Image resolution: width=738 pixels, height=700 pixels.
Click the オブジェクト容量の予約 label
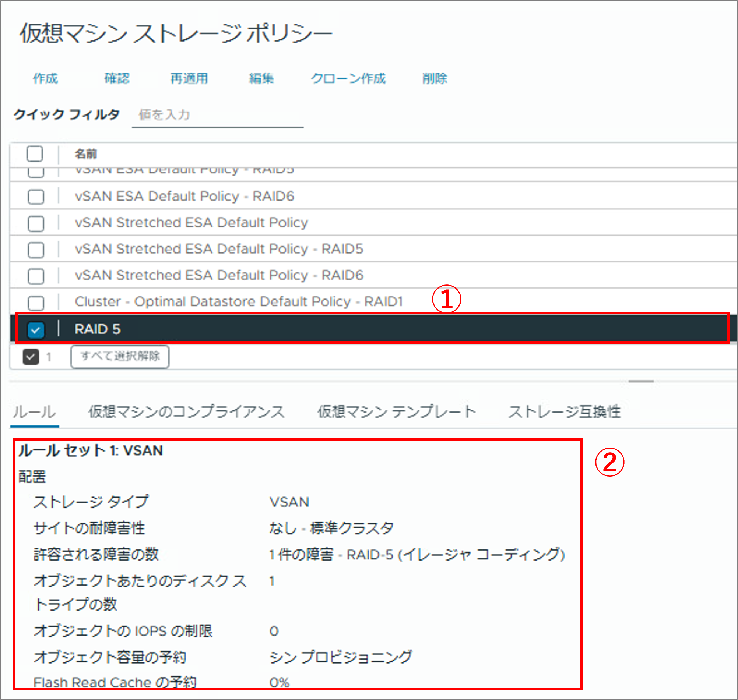[x=110, y=657]
